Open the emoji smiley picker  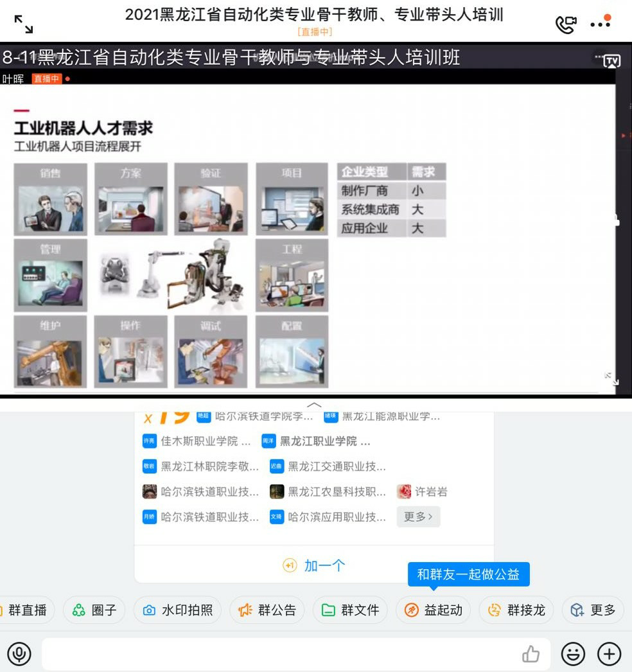pos(573,654)
